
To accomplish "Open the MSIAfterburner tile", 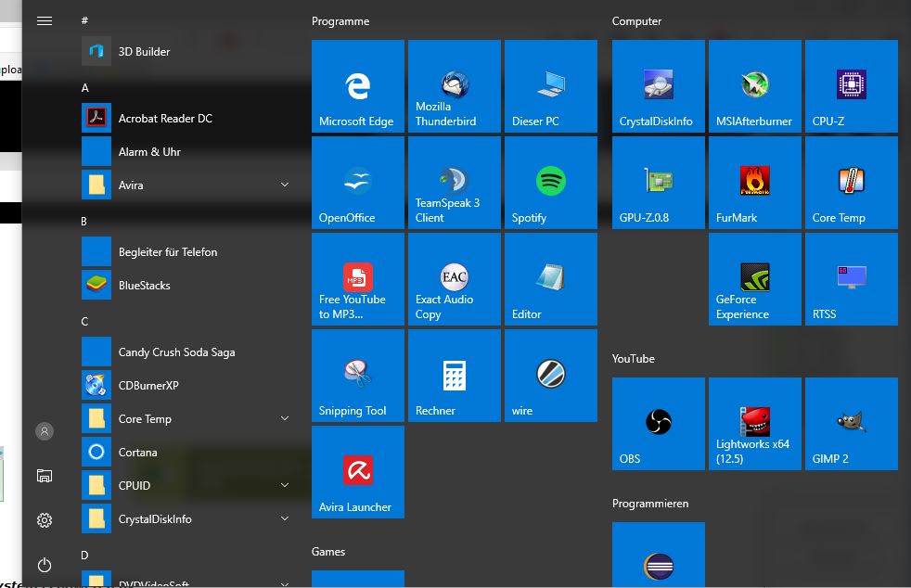I will (755, 86).
